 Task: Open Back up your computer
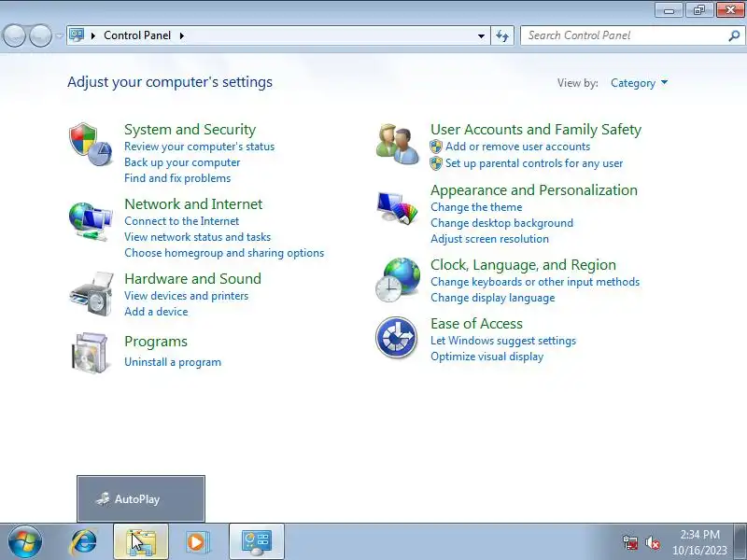coord(182,162)
